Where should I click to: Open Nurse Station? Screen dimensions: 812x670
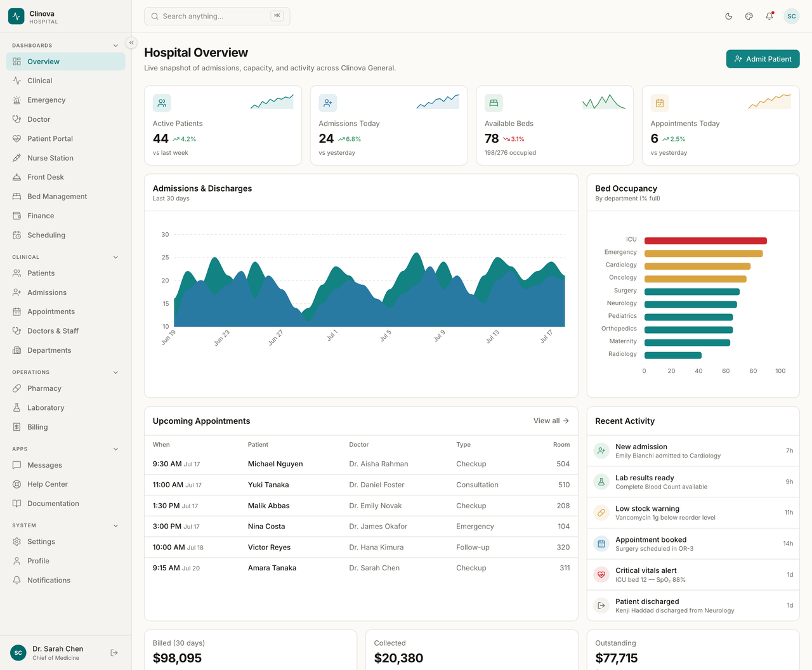(x=65, y=158)
